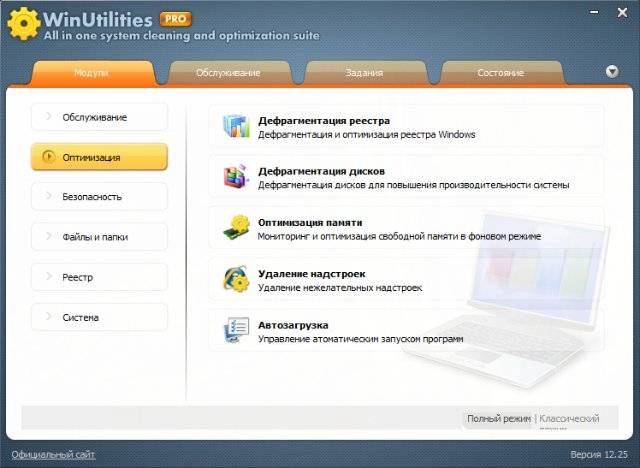Open the round dropdown menu arrow
Image resolution: width=640 pixels, height=468 pixels.
click(612, 72)
